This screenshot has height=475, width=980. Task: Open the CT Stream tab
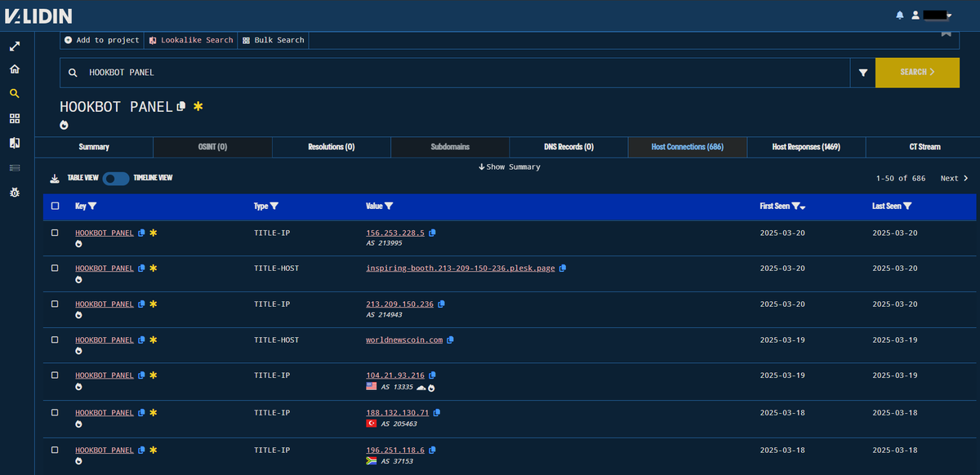[924, 147]
